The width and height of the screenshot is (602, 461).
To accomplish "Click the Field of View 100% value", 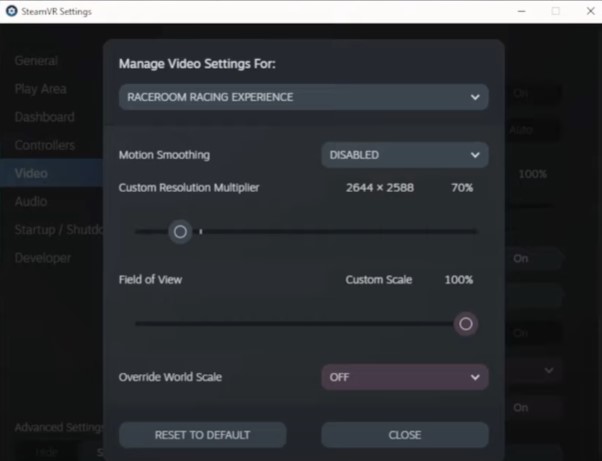I will (x=459, y=280).
